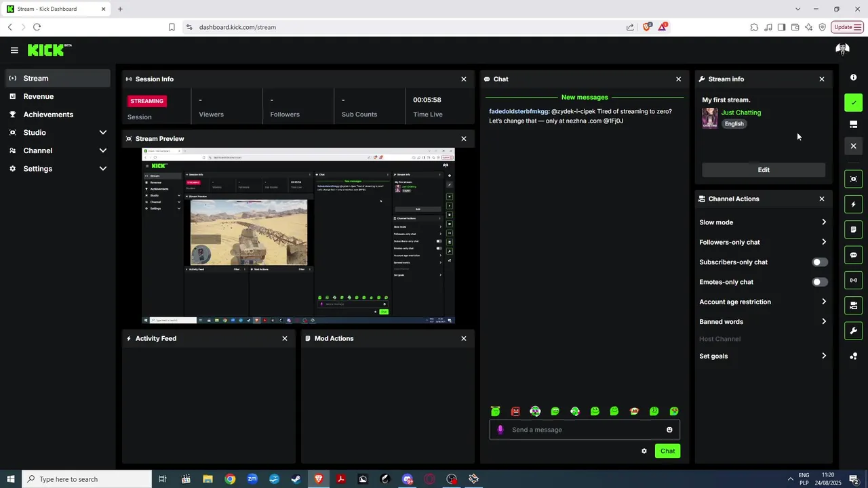Open Google Chrome from the taskbar
The height and width of the screenshot is (488, 868).
pos(230,479)
